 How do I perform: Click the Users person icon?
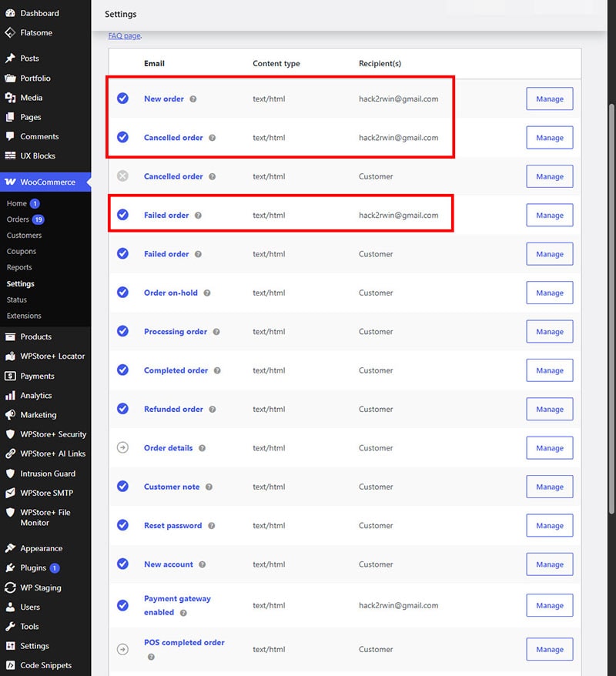[10, 607]
